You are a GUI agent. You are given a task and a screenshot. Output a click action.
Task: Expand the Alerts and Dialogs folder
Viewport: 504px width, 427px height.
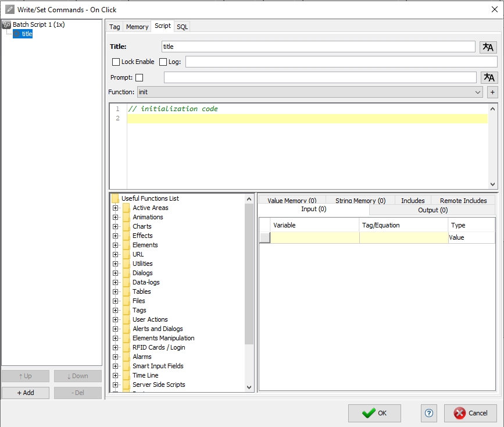[x=116, y=329]
